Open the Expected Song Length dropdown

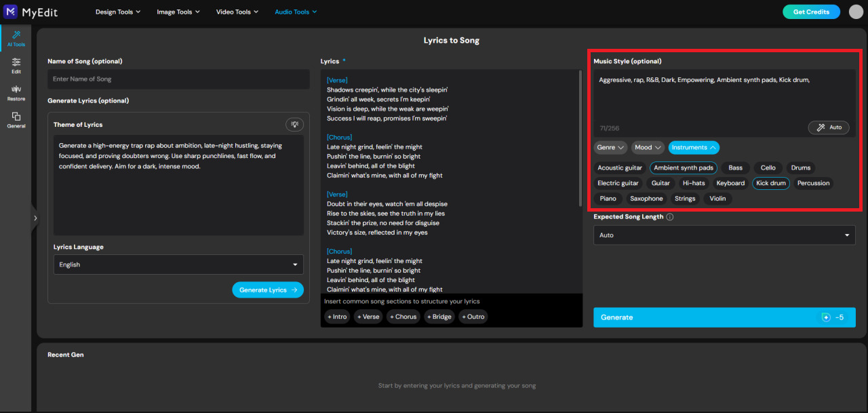(x=724, y=235)
